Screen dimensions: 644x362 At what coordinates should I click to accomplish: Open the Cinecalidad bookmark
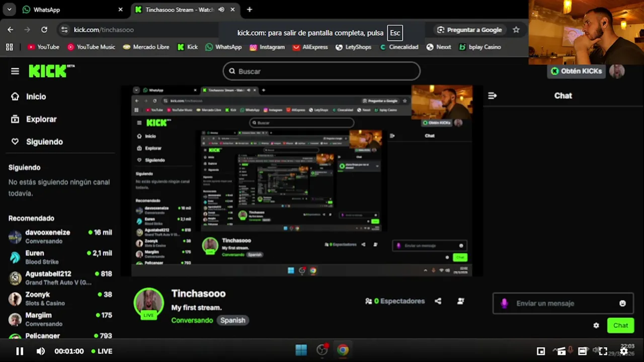tap(398, 47)
